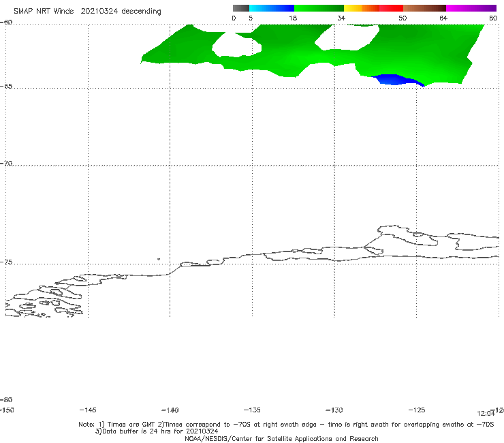The height and width of the screenshot is (443, 504).
Task: Click the latitude label '-80'
Action: click(x=6, y=399)
